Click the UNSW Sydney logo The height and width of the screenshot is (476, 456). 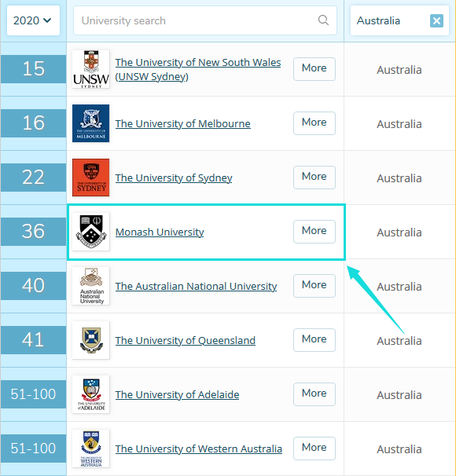tap(91, 69)
